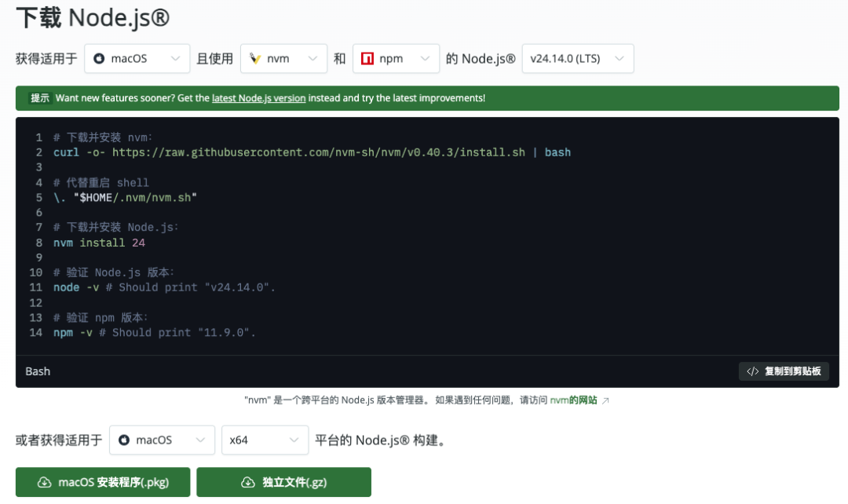Image resolution: width=848 pixels, height=504 pixels.
Task: Click the latest Node.js version link
Action: tap(258, 98)
